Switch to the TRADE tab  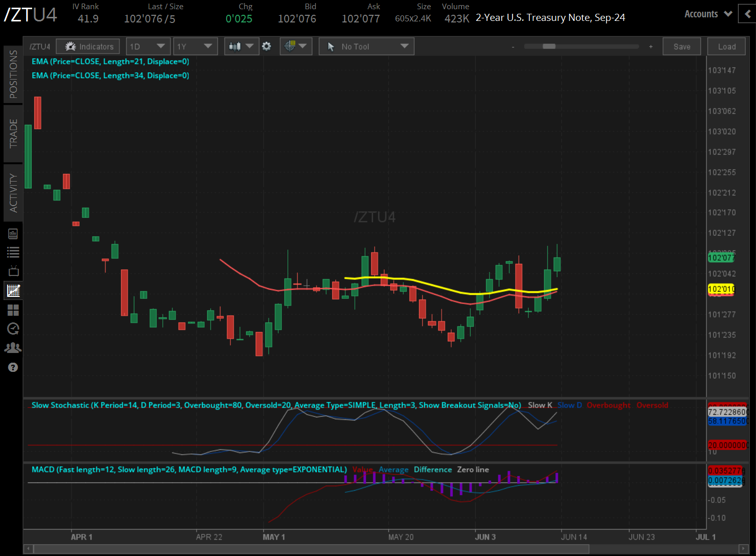click(13, 134)
